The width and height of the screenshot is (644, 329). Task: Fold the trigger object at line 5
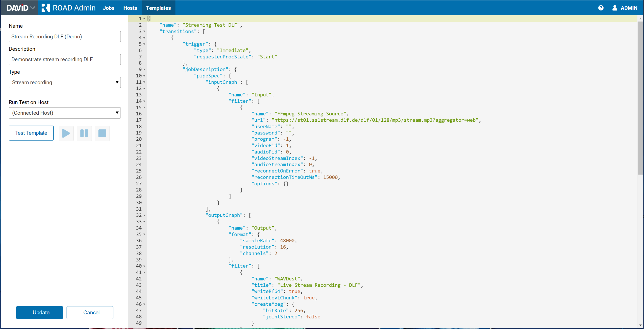click(144, 44)
